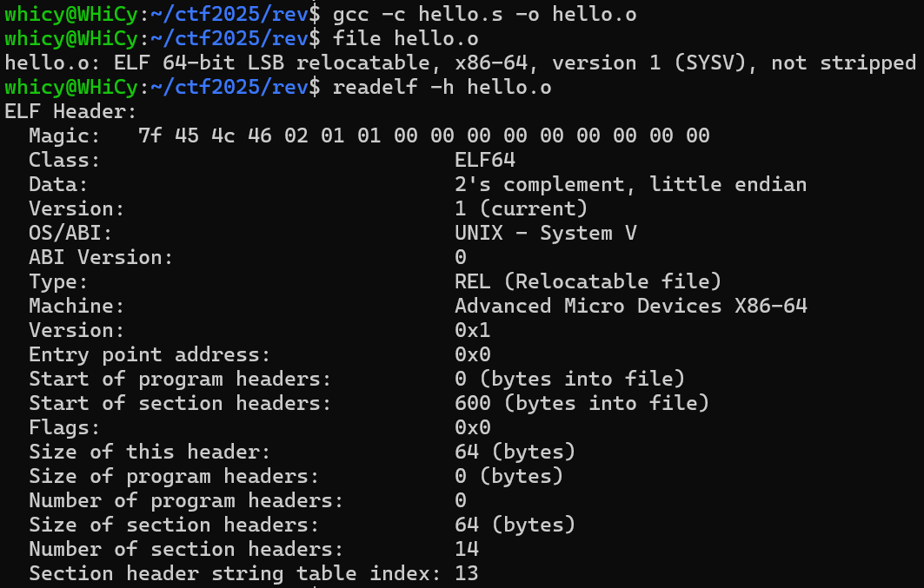The image size is (924, 588).
Task: Click the ELF 64-bit LSB relocatable output line
Action: tap(460, 63)
